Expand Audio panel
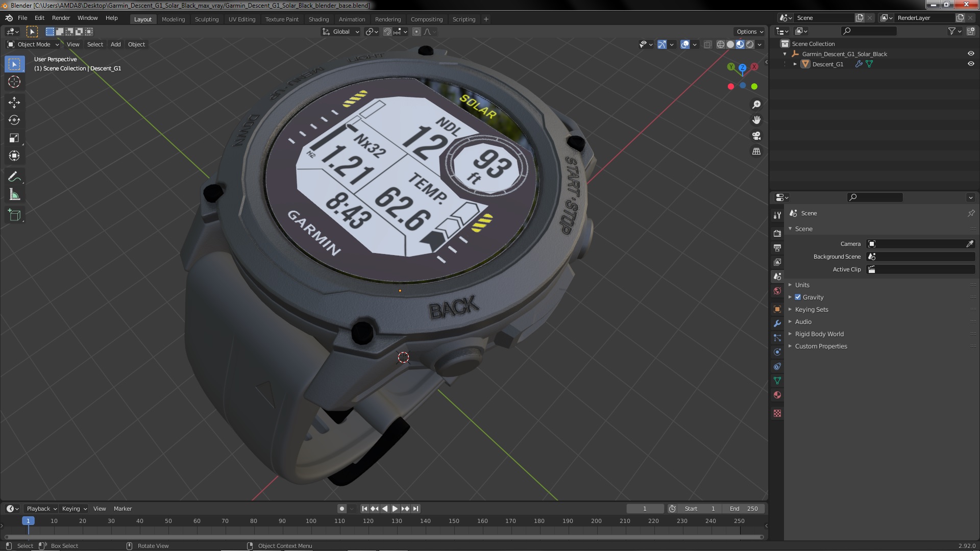 coord(803,321)
